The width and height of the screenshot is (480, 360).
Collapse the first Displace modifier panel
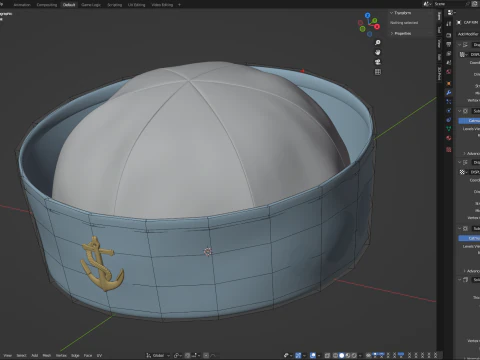pyautogui.click(x=459, y=45)
